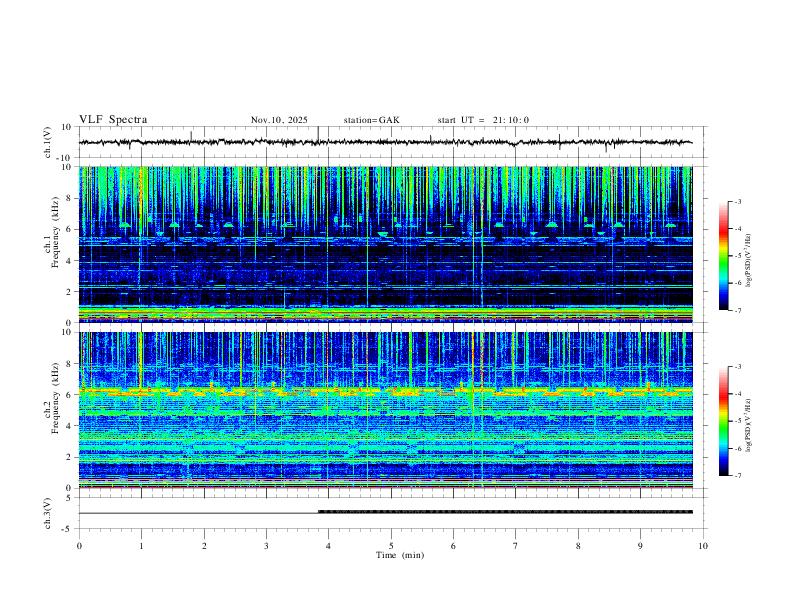The width and height of the screenshot is (792, 612).
Task: Click inside the ch.1 spectrogram plot
Action: tap(385, 244)
